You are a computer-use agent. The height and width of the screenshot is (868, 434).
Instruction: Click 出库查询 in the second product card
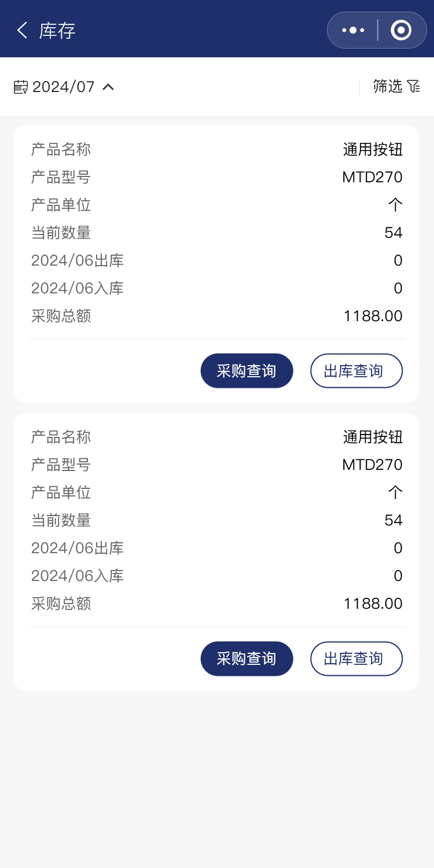click(x=356, y=659)
